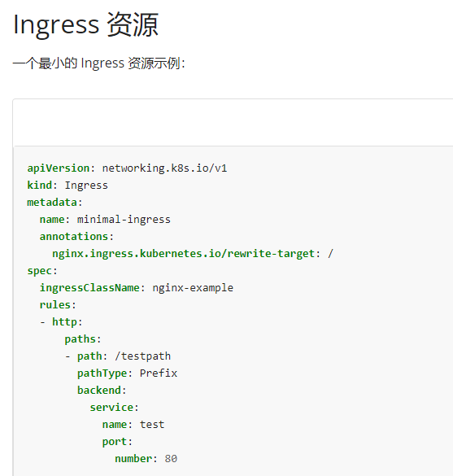This screenshot has height=476, width=453.
Task: Click the 'test' service name value
Action: pos(152,424)
